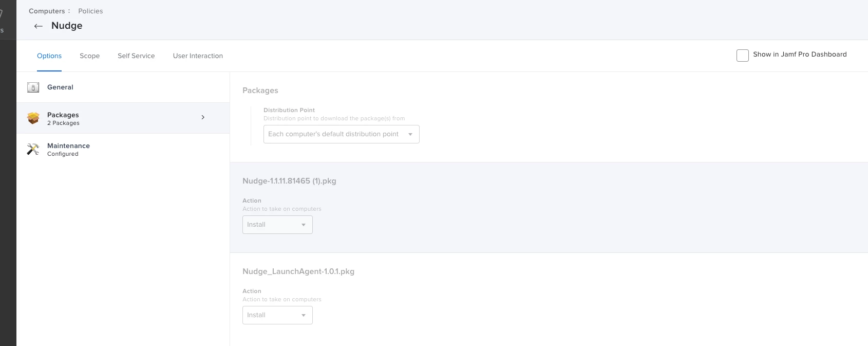Viewport: 868px width, 346px height.
Task: Click the Distribution Point field label
Action: tap(289, 110)
